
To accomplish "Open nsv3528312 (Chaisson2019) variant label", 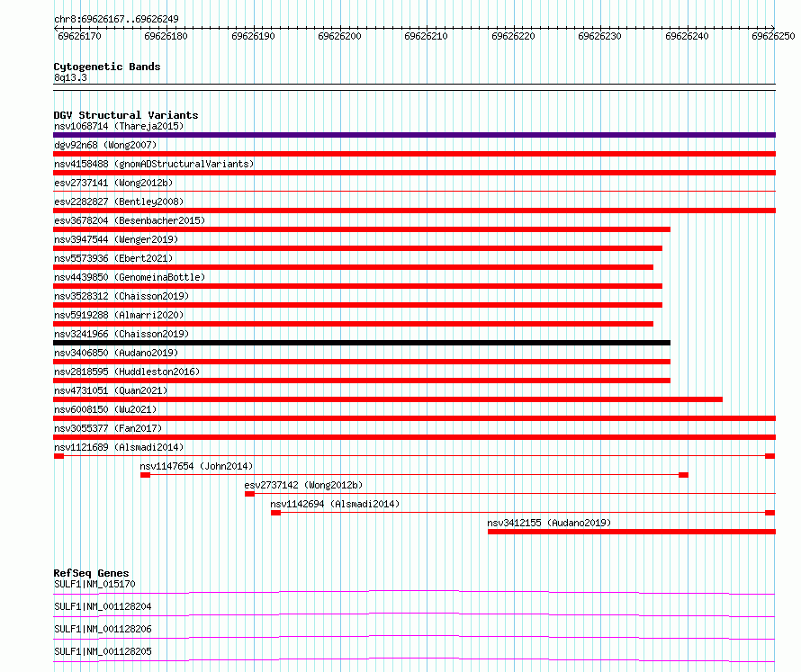I will point(121,296).
